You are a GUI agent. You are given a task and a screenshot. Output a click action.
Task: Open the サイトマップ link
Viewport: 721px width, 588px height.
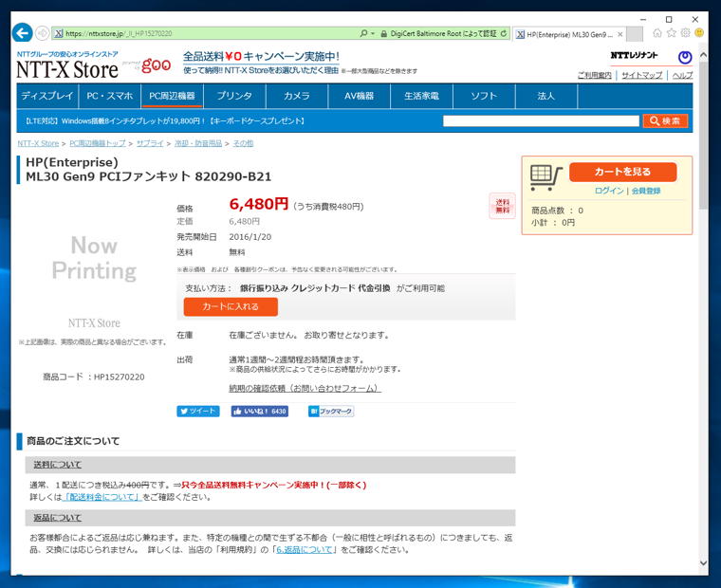pyautogui.click(x=642, y=75)
